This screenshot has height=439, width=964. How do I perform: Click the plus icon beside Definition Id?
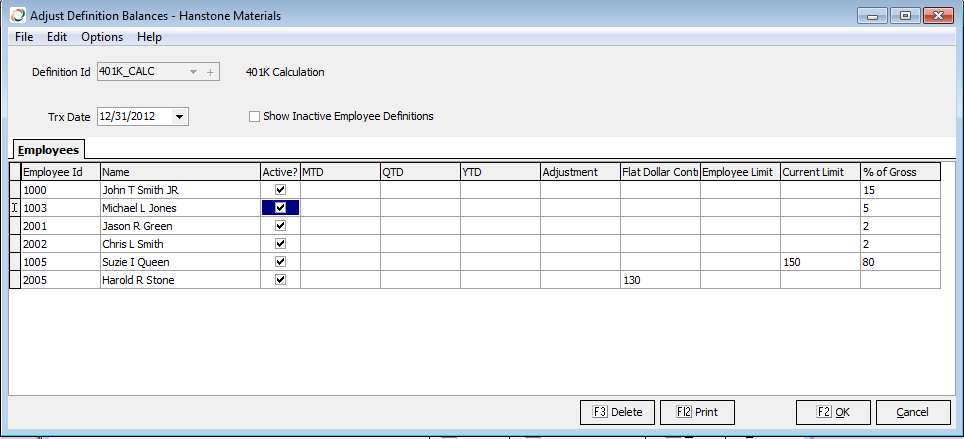coord(210,72)
